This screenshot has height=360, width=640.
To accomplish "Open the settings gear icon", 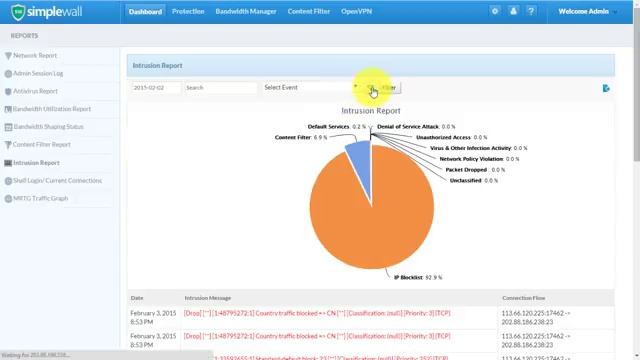I will coord(495,11).
